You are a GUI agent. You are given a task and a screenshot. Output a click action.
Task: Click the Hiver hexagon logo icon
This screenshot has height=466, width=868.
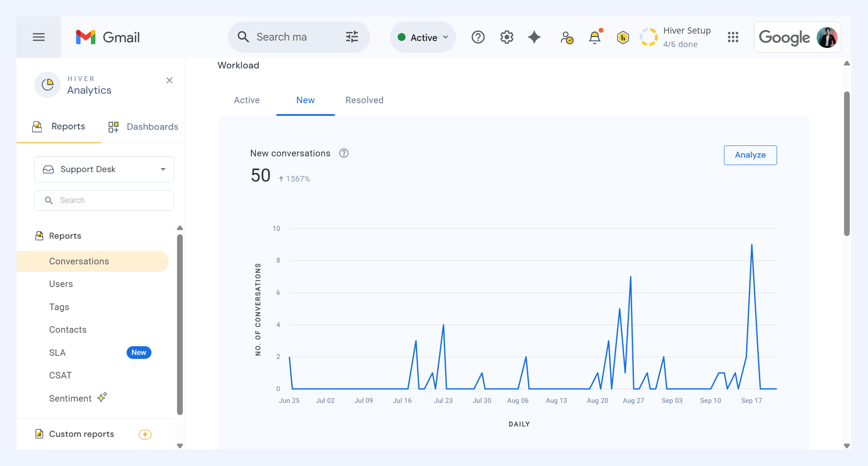coord(623,38)
